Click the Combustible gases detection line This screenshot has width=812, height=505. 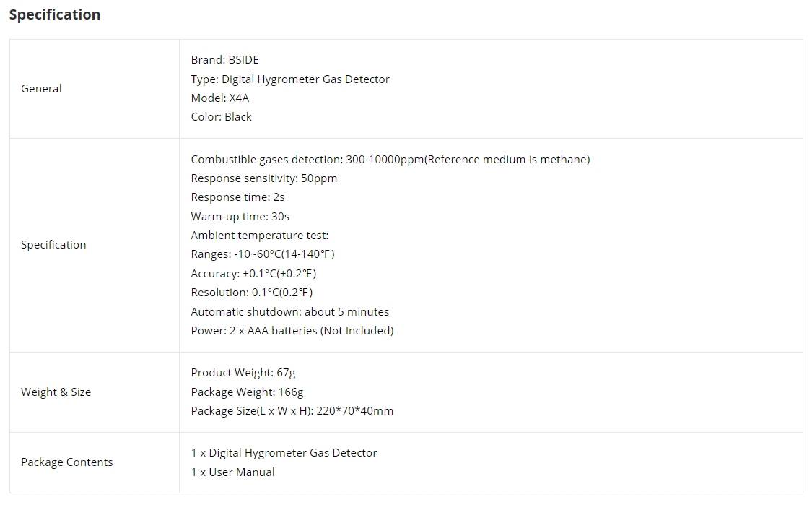390,159
